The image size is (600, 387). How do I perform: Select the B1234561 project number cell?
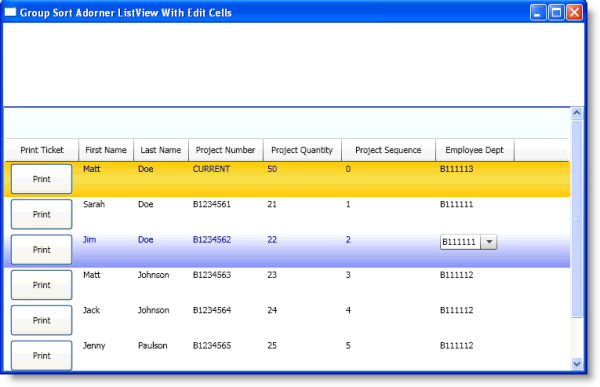212,204
